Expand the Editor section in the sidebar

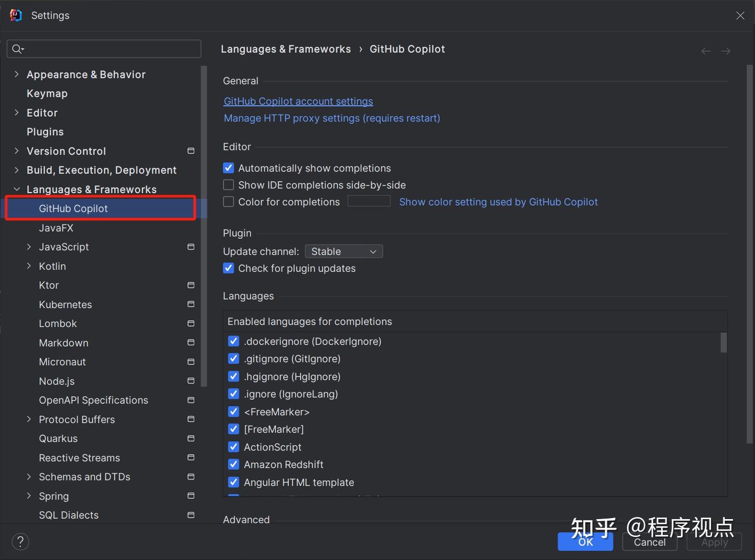(16, 112)
